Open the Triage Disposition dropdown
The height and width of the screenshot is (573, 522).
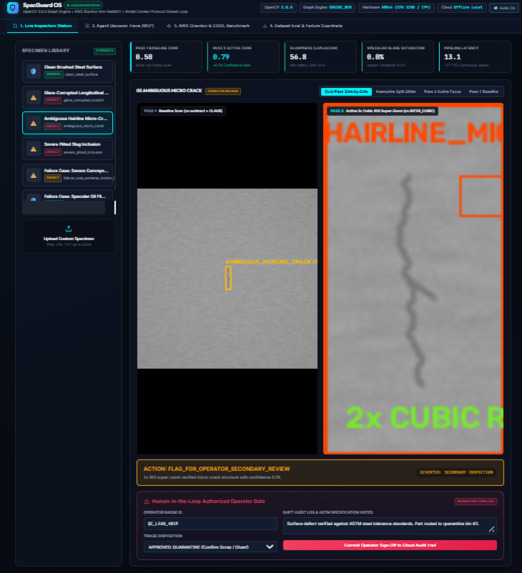(x=211, y=547)
